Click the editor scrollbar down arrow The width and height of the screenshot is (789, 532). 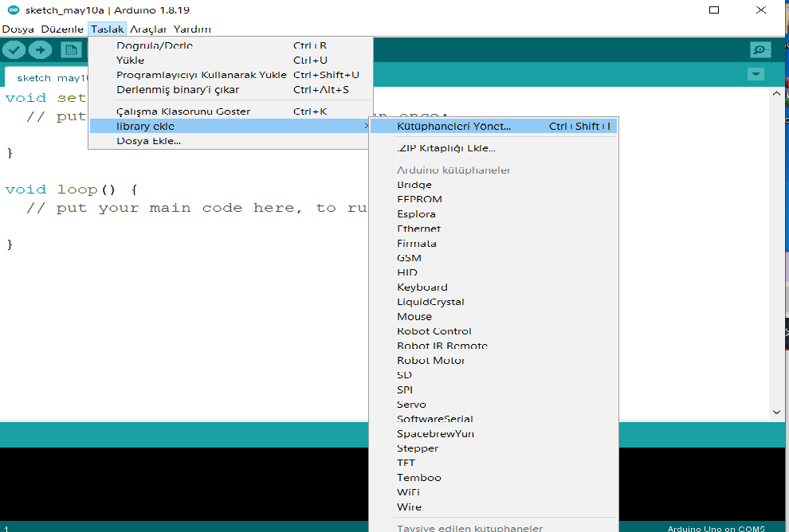778,412
